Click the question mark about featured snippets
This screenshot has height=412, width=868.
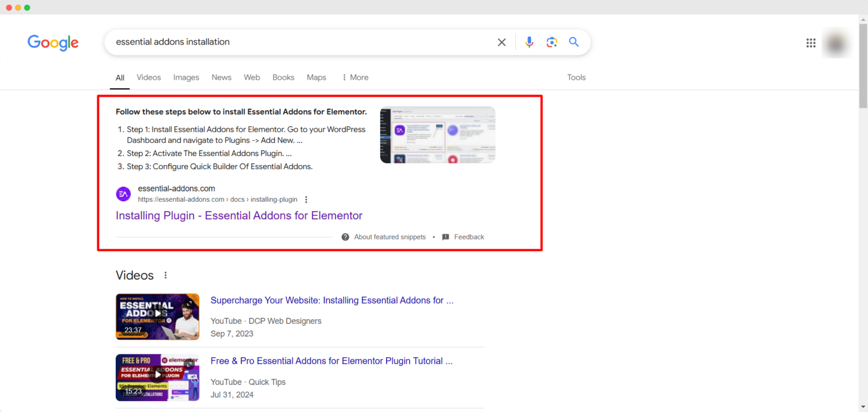point(345,237)
